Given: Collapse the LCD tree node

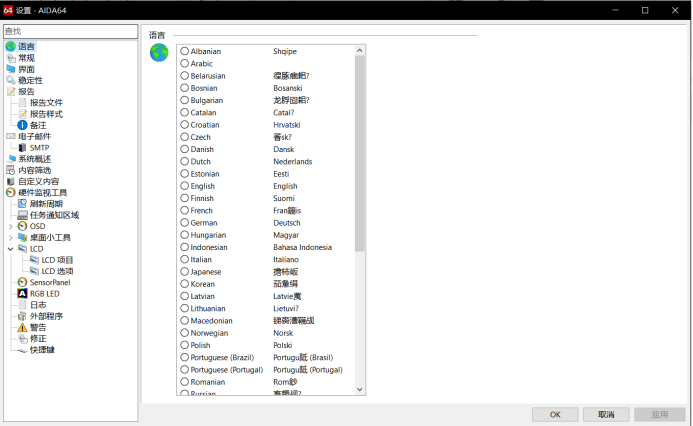Looking at the screenshot, I should point(11,249).
